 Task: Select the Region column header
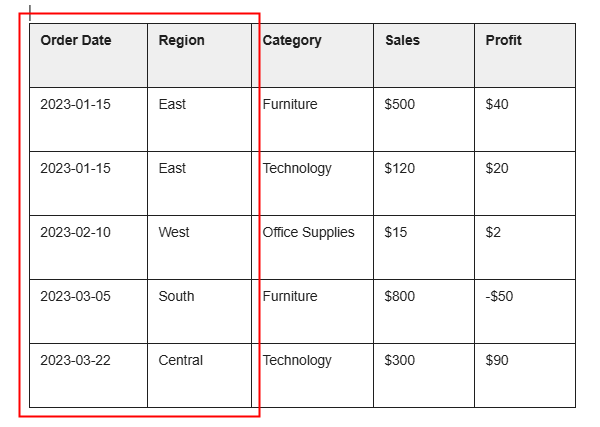tap(181, 41)
